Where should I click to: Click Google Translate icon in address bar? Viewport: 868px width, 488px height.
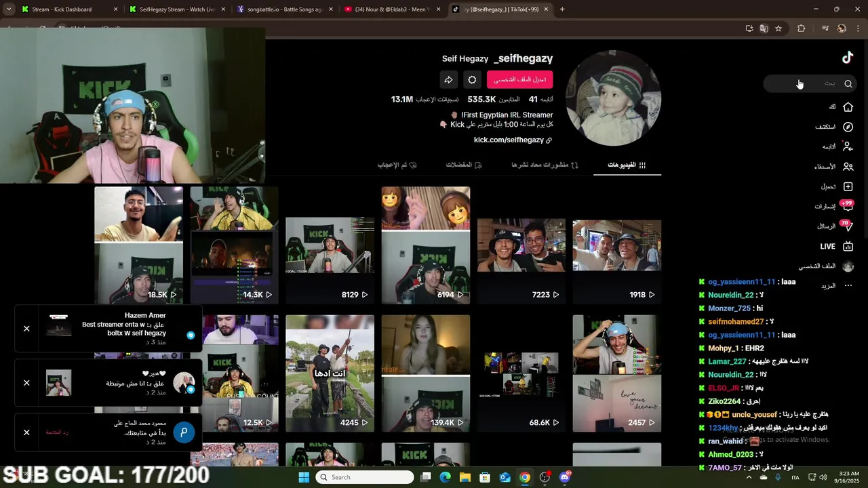click(x=764, y=28)
